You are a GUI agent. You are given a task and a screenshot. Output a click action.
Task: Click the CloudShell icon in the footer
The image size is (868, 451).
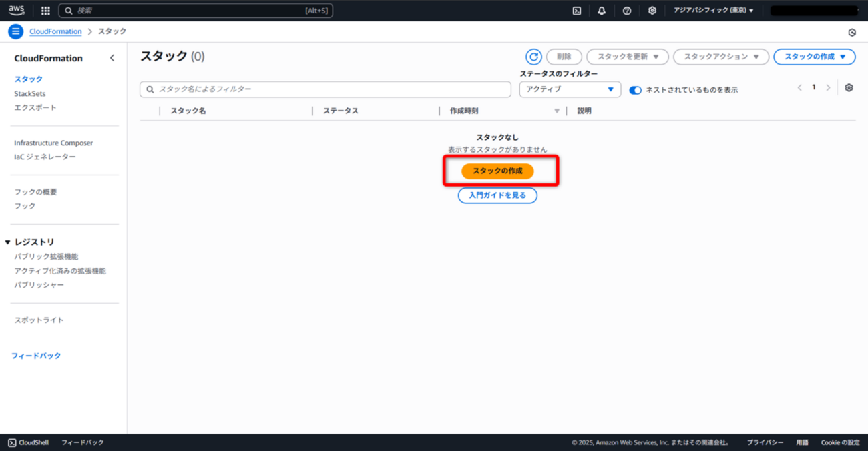[12, 442]
